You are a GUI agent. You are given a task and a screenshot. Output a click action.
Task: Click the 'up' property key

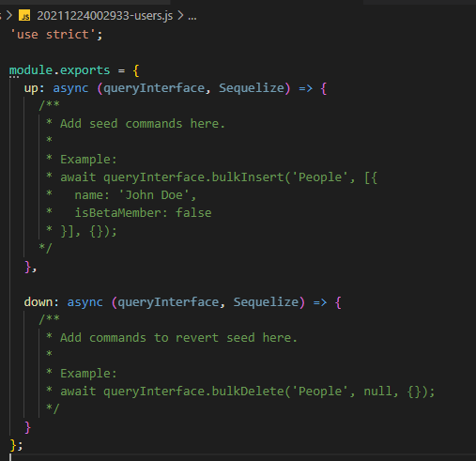tap(31, 88)
